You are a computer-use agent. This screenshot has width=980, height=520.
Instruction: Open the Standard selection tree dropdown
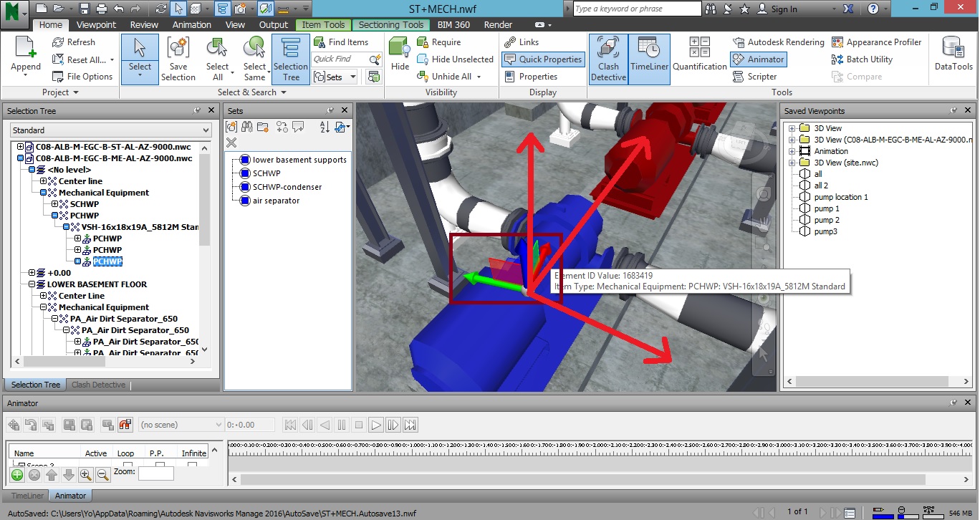coord(206,130)
